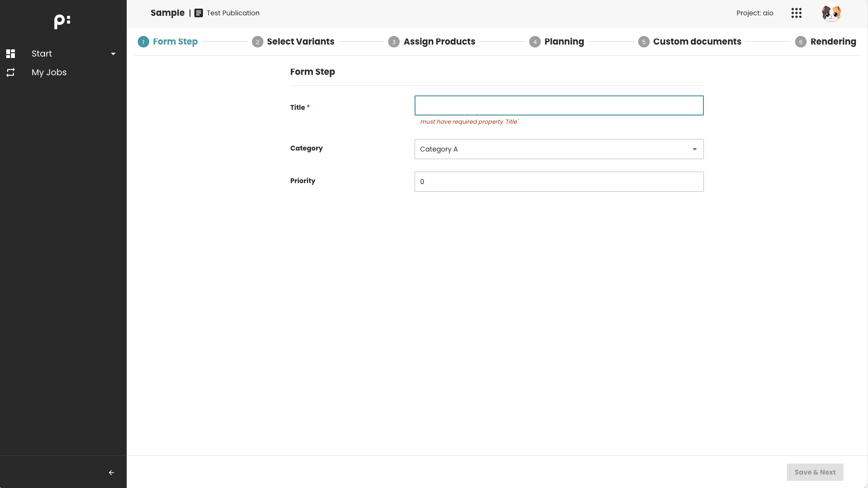This screenshot has width=868, height=488.
Task: Click into the Priority number field
Action: pos(559,182)
